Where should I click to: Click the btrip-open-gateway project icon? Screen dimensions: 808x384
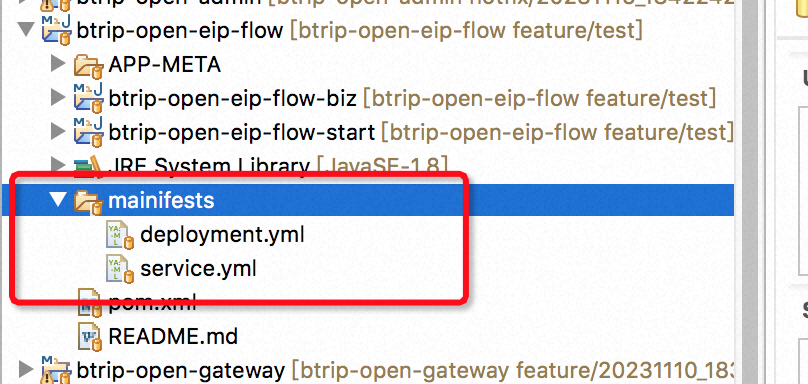click(57, 370)
